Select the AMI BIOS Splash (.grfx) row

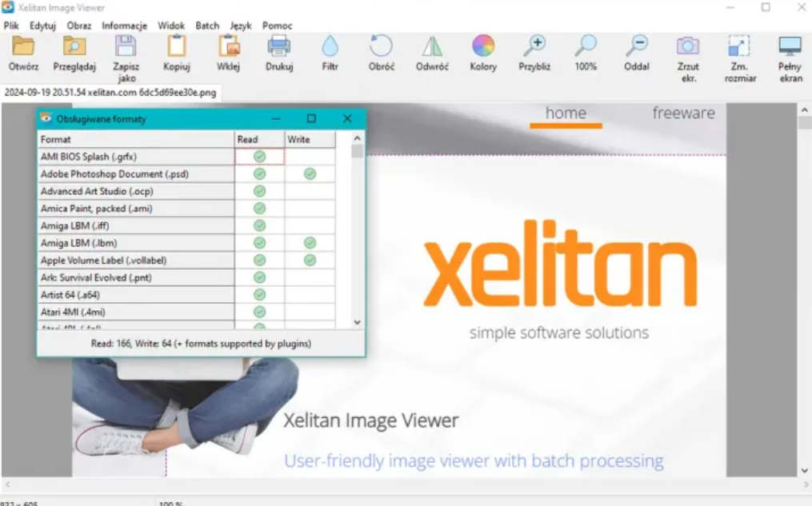pos(186,156)
